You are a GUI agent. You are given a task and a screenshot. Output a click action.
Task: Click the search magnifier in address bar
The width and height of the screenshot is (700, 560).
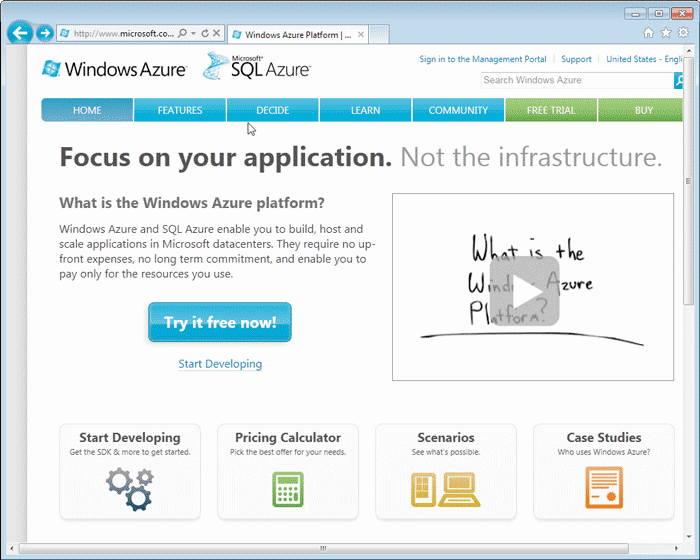(x=183, y=33)
